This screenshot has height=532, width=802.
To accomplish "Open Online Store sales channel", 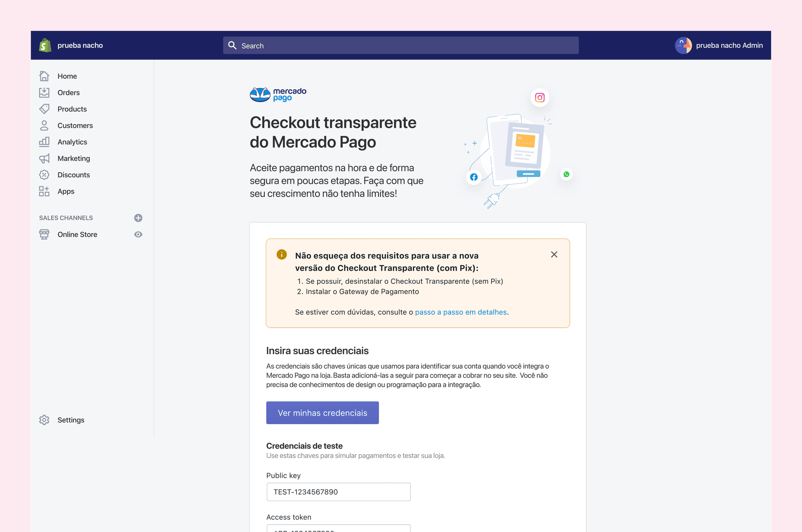I will pos(77,234).
